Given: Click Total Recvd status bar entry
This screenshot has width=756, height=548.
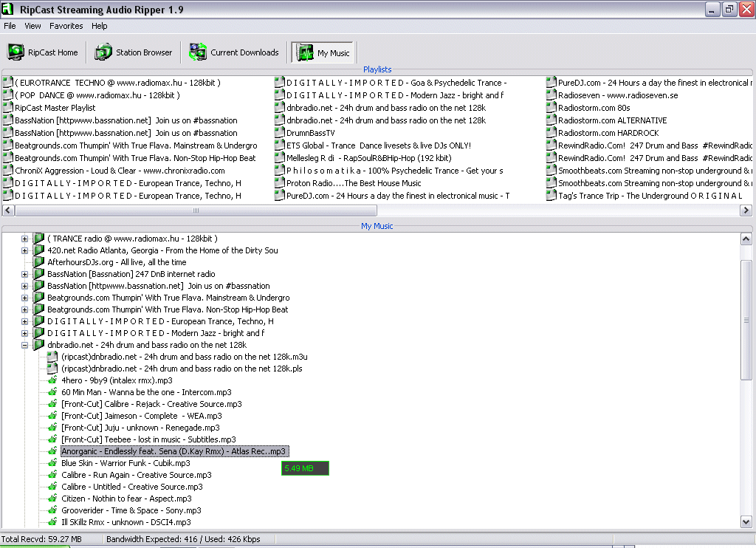Looking at the screenshot, I should point(41,539).
